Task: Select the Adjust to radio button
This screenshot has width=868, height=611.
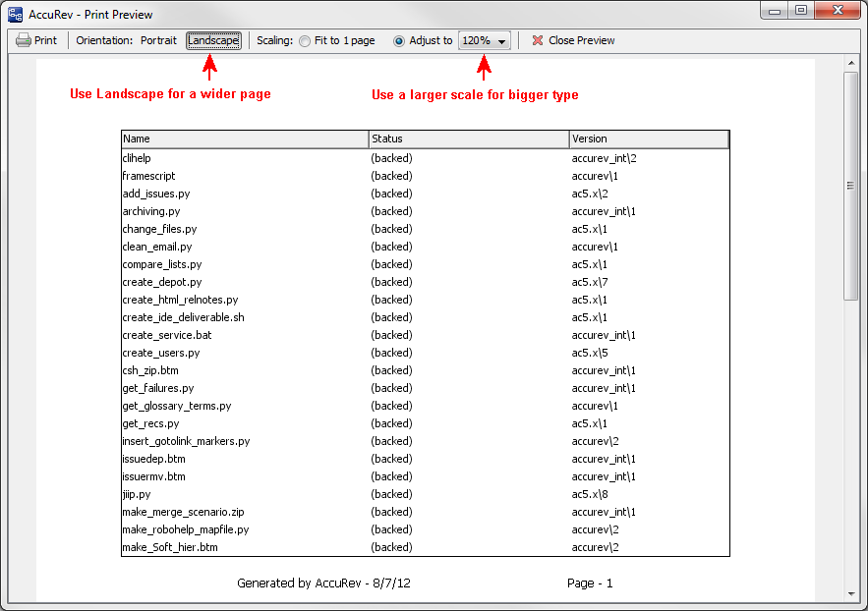Action: (x=398, y=41)
